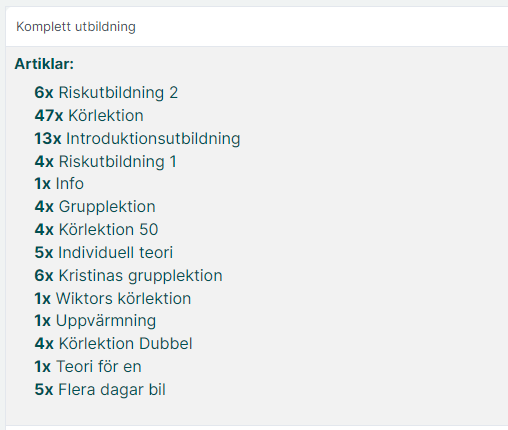This screenshot has width=508, height=430.
Task: Click the bold 47x quantity label
Action: pos(49,116)
